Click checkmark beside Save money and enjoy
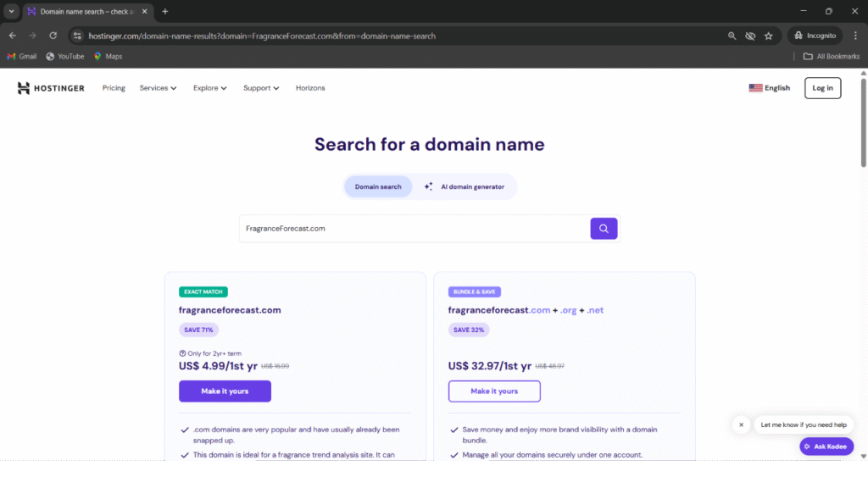The image size is (868, 488). [x=454, y=430]
